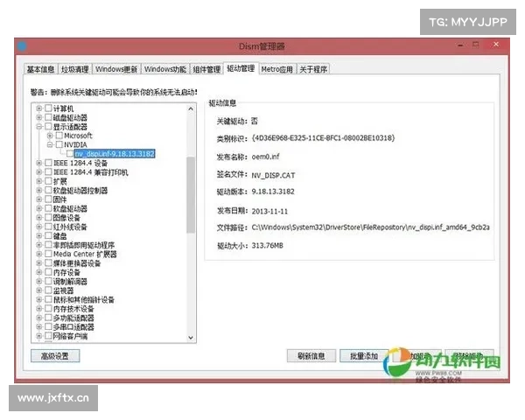Expand the 计算机 tree node
The image size is (525, 420).
[x=39, y=108]
